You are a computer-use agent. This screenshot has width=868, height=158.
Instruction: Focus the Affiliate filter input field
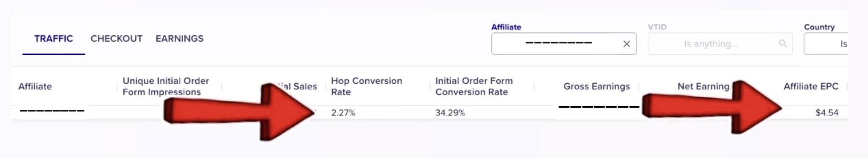click(x=564, y=44)
